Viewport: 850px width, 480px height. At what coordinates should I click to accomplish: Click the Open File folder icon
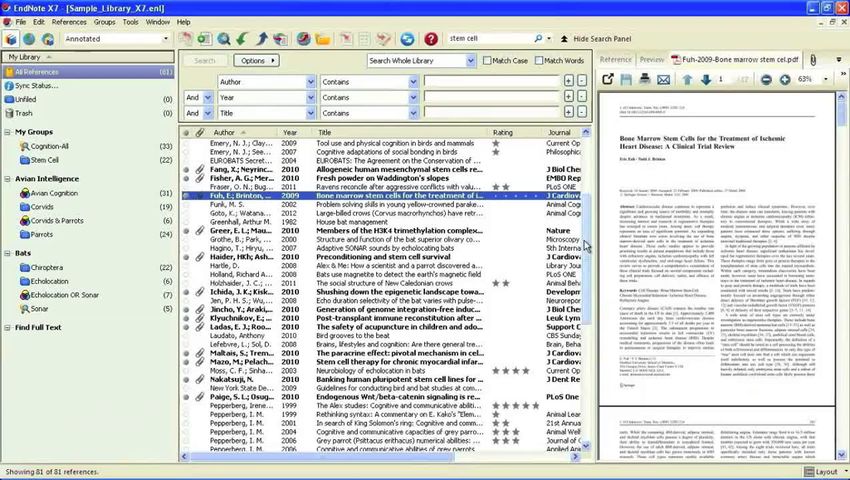pos(323,39)
